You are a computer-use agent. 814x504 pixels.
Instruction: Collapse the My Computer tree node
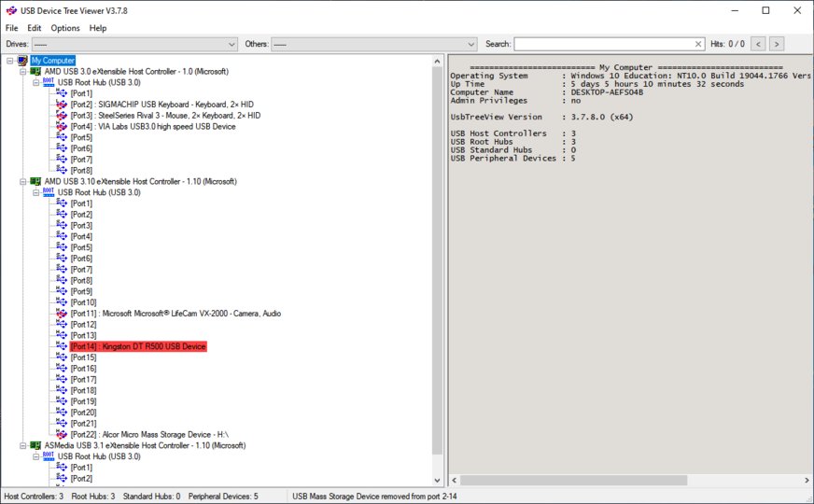pyautogui.click(x=9, y=61)
